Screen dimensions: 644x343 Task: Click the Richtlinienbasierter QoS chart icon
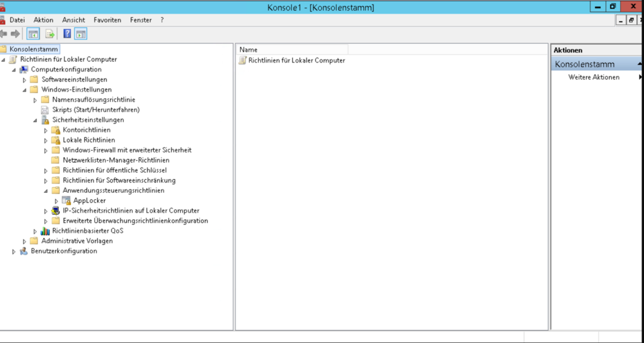point(45,231)
